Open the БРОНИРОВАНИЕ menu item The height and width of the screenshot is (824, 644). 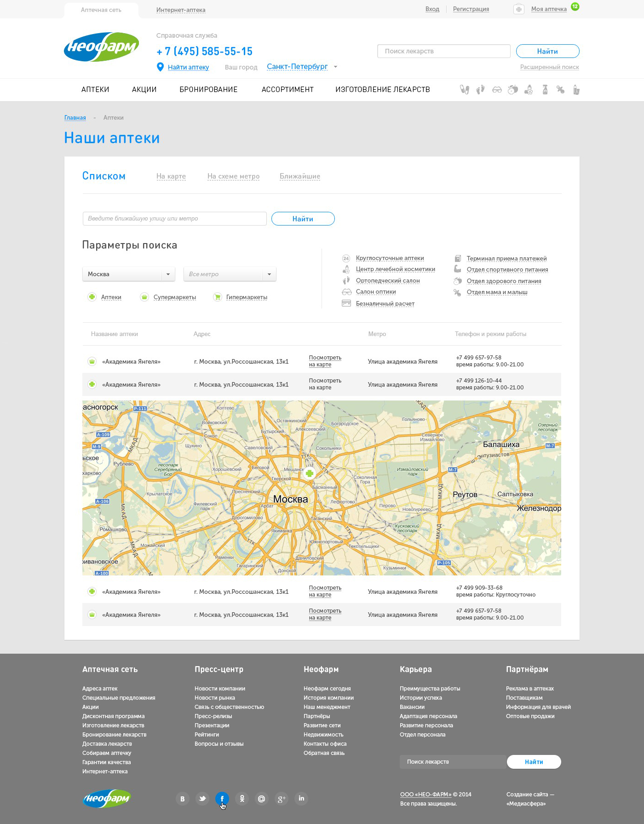[x=208, y=90]
